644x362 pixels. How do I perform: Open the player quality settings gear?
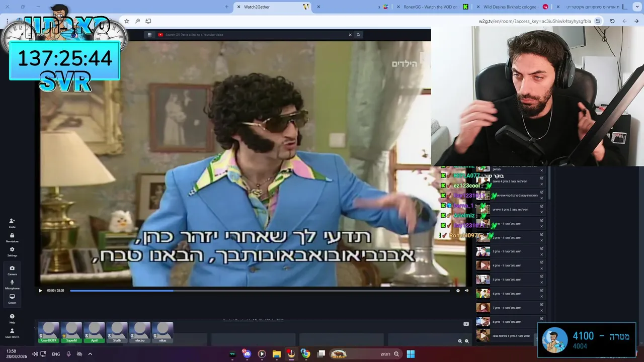click(457, 290)
